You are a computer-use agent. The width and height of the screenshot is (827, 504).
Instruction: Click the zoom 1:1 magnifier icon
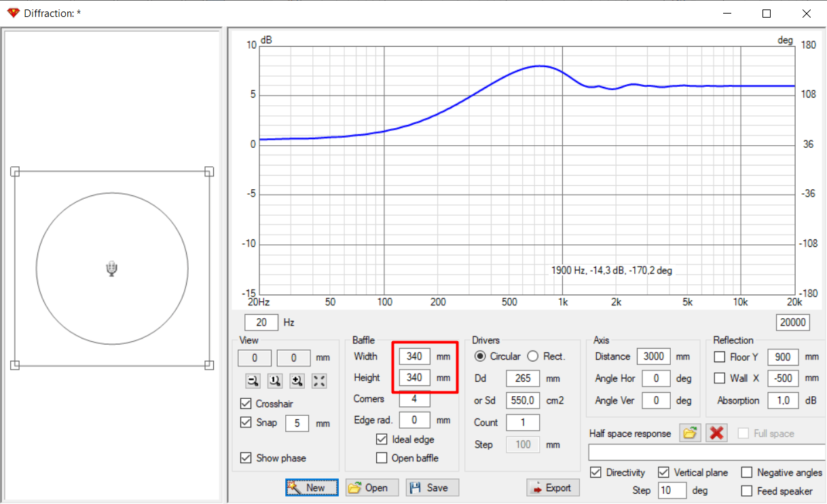point(275,381)
